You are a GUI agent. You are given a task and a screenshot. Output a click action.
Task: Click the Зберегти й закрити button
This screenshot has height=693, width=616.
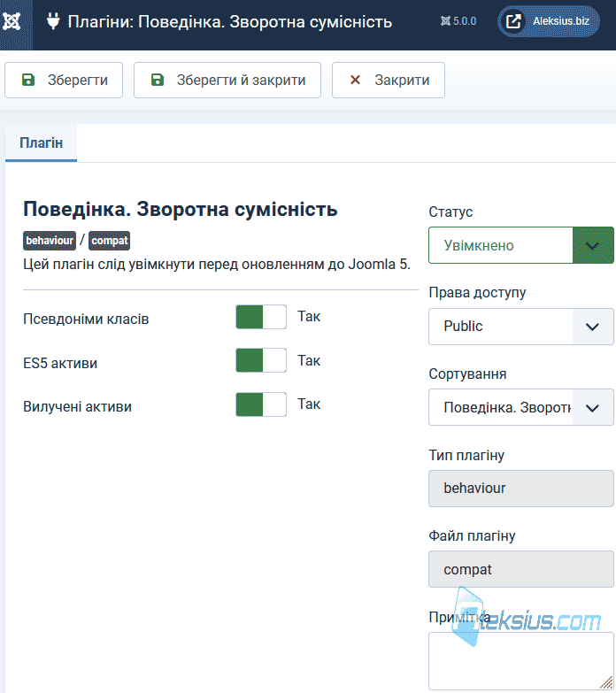click(x=227, y=80)
